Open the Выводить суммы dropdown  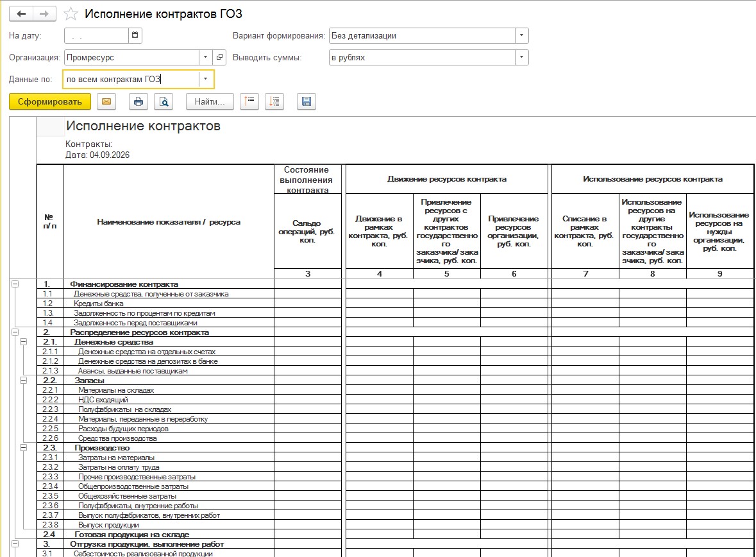[x=522, y=58]
